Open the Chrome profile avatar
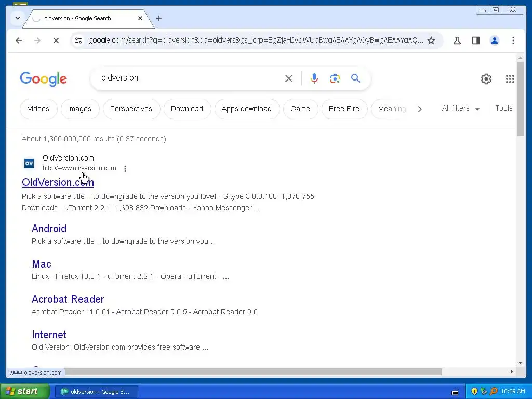The image size is (532, 399). point(495,41)
